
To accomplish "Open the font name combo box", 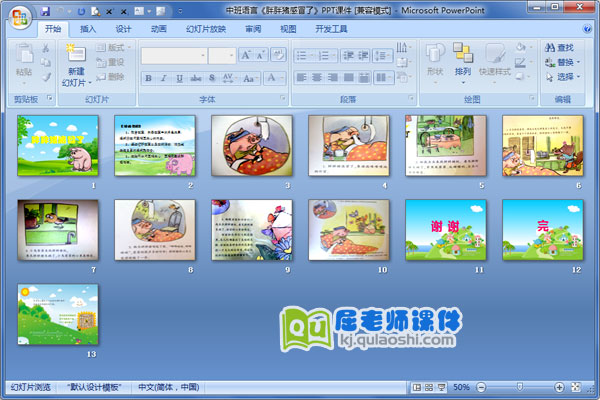I will (x=174, y=56).
